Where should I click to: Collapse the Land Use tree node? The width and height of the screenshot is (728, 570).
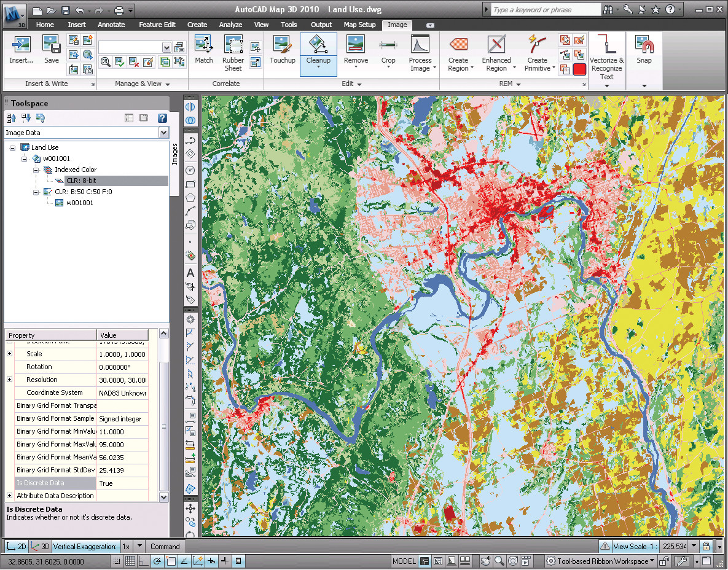pos(13,147)
